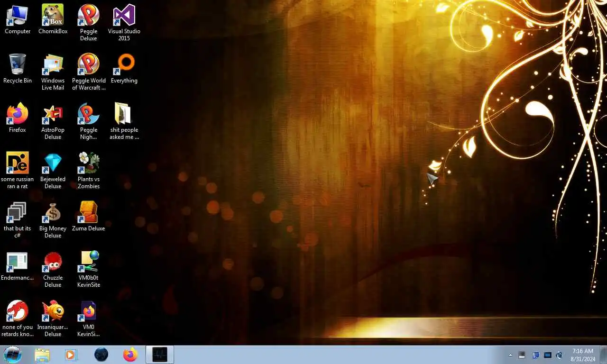
Task: Select the Windows Live Mail shortcut
Action: point(53,72)
